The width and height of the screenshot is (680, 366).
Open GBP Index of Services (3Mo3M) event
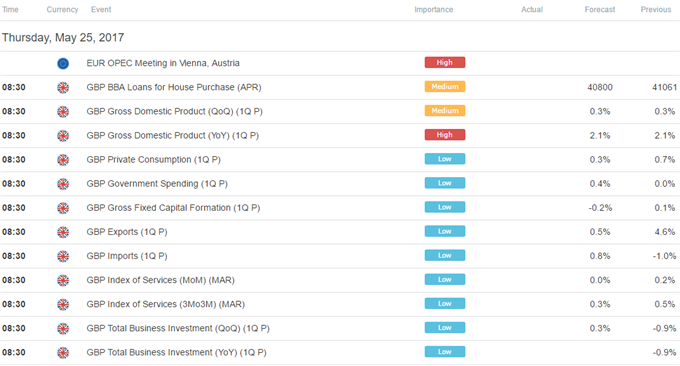[166, 304]
